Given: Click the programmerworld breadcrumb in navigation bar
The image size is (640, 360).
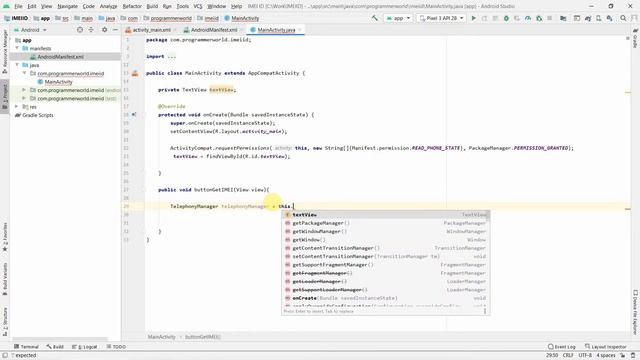Looking at the screenshot, I should (168, 18).
